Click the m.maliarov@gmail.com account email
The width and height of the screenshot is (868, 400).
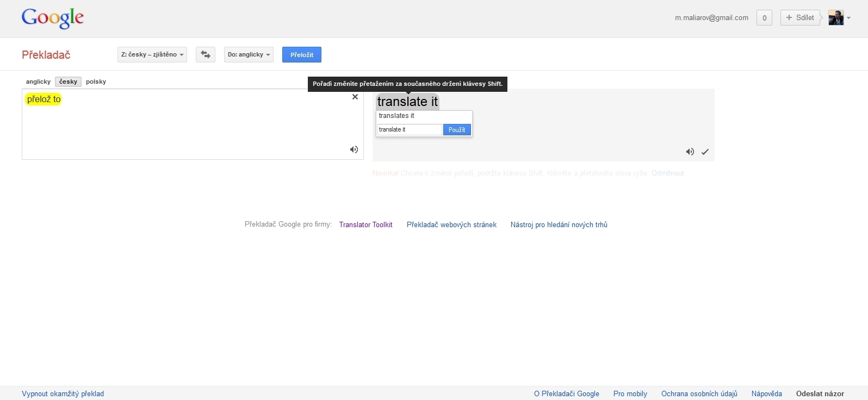point(711,18)
